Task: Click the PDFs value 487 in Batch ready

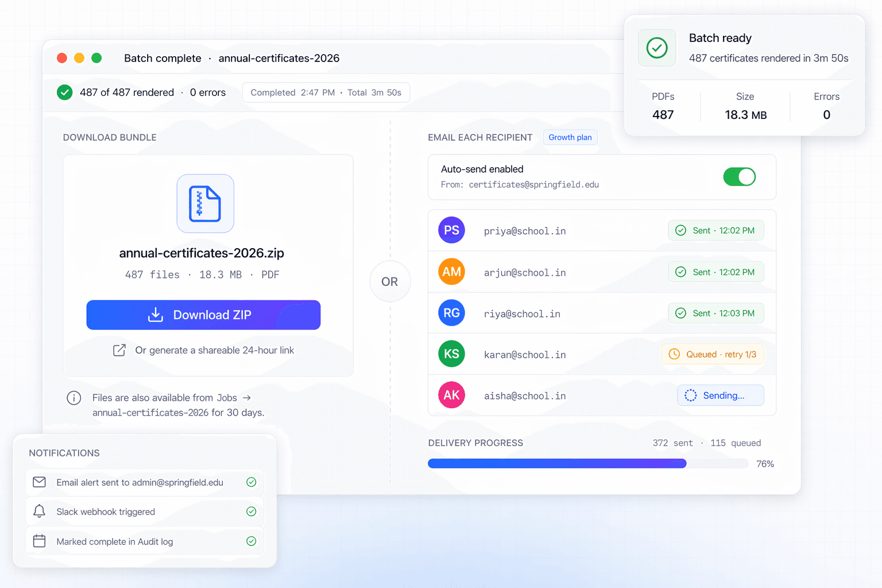Action: point(663,115)
